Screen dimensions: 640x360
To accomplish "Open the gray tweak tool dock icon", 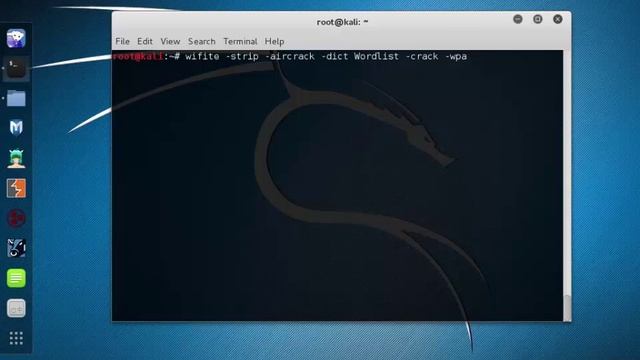I will pos(16,308).
